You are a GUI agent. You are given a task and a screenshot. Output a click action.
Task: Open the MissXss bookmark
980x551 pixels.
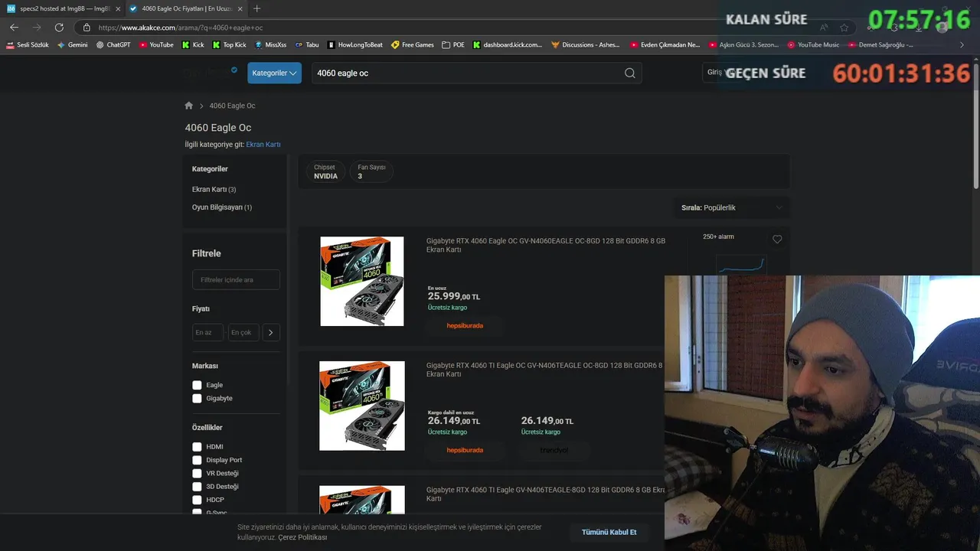coord(270,45)
